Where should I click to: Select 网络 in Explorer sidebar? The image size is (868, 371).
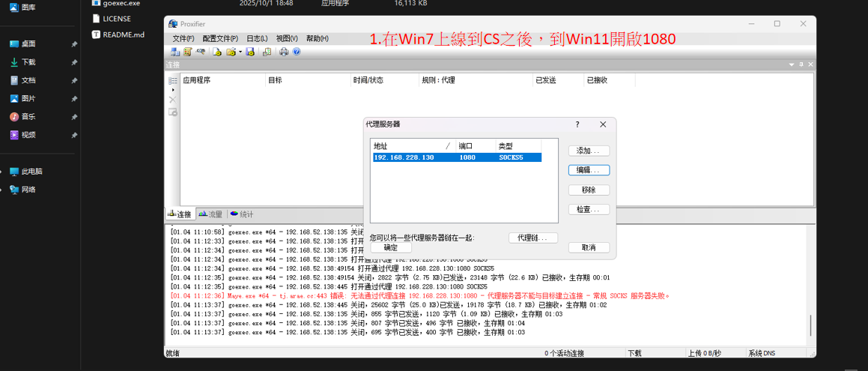pyautogui.click(x=28, y=190)
